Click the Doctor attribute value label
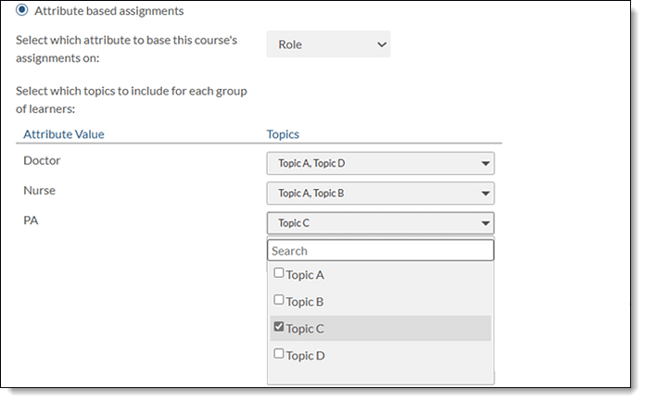Screen dimensions: 645x402 tap(44, 160)
